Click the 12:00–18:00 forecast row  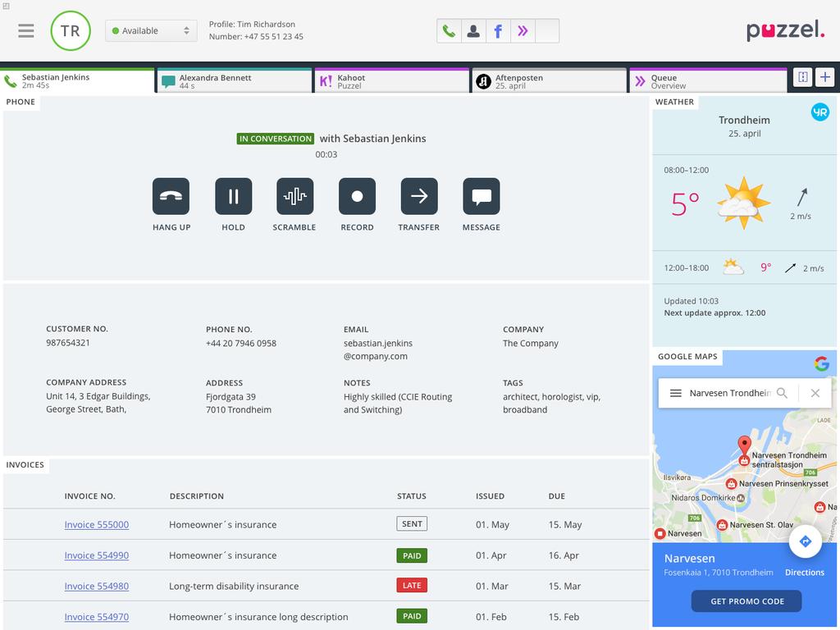pos(744,268)
